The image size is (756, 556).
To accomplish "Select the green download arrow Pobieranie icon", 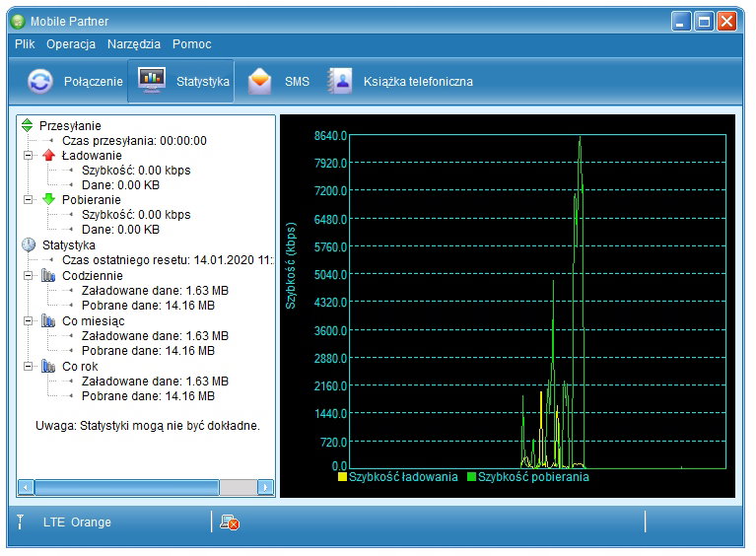I will (49, 200).
